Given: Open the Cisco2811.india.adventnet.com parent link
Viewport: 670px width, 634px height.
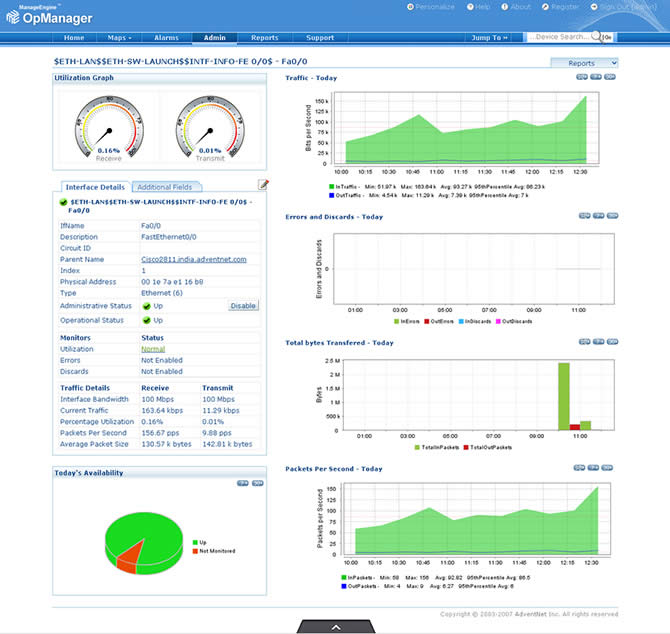Looking at the screenshot, I should [193, 259].
